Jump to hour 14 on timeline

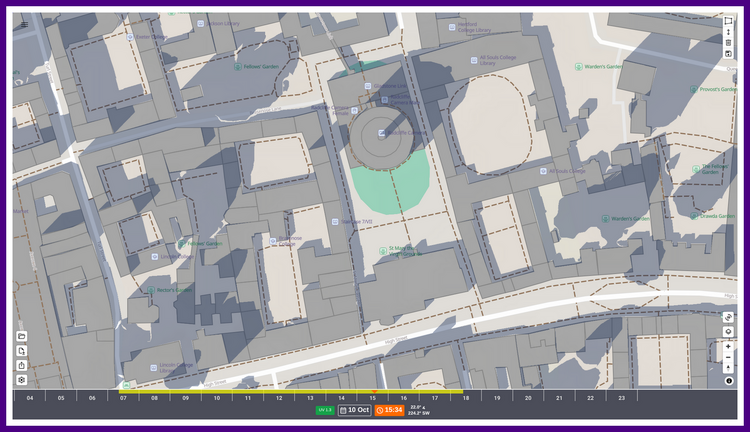pyautogui.click(x=341, y=398)
